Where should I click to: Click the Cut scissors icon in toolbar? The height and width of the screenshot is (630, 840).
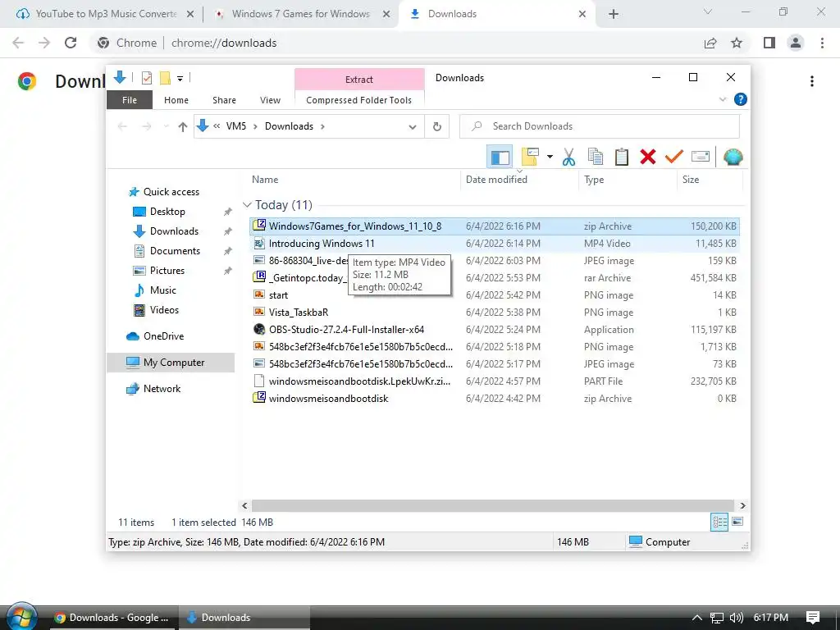[x=568, y=157]
